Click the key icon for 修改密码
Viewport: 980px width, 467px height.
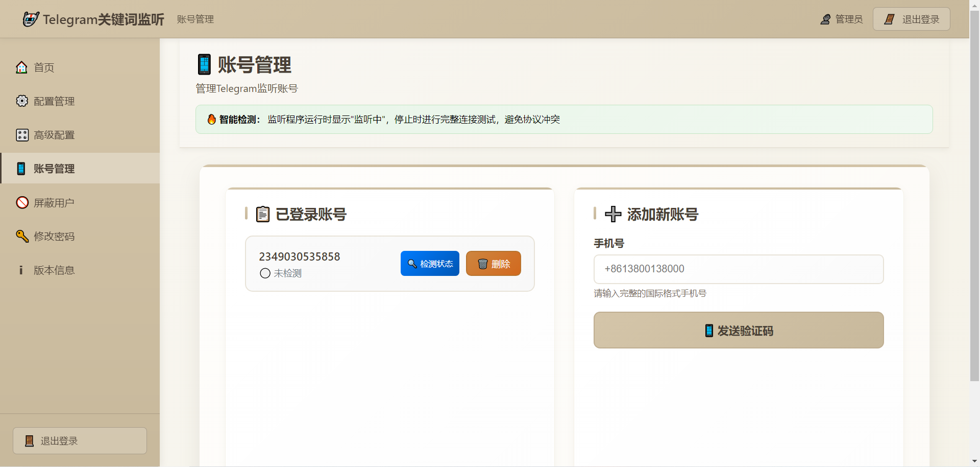[x=22, y=236]
